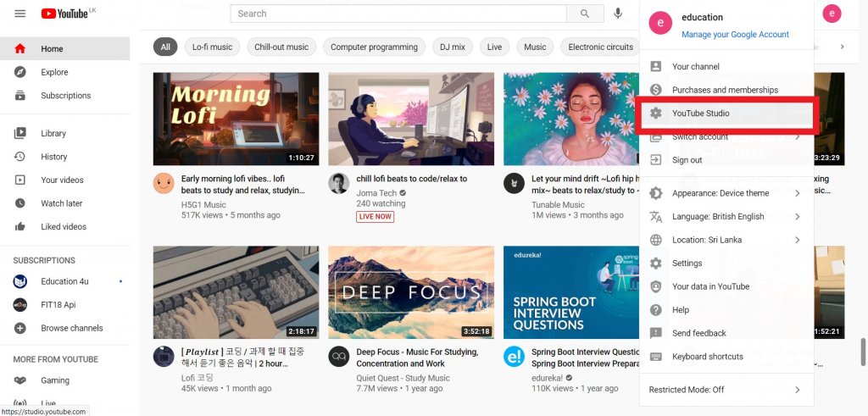Click the Subscriptions icon in sidebar
Screen dimensions: 868x416
pos(20,95)
